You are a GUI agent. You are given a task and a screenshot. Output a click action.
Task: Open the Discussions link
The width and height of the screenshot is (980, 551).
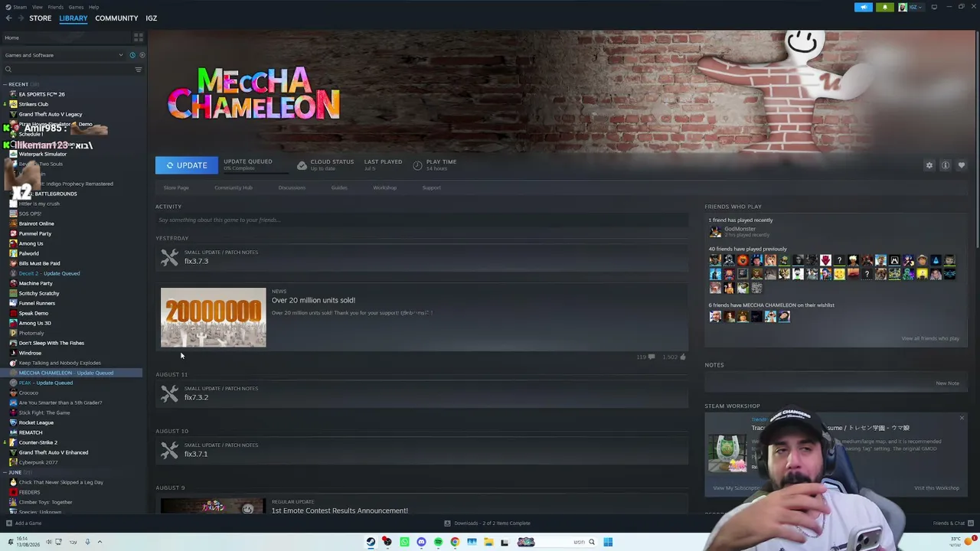tap(292, 187)
